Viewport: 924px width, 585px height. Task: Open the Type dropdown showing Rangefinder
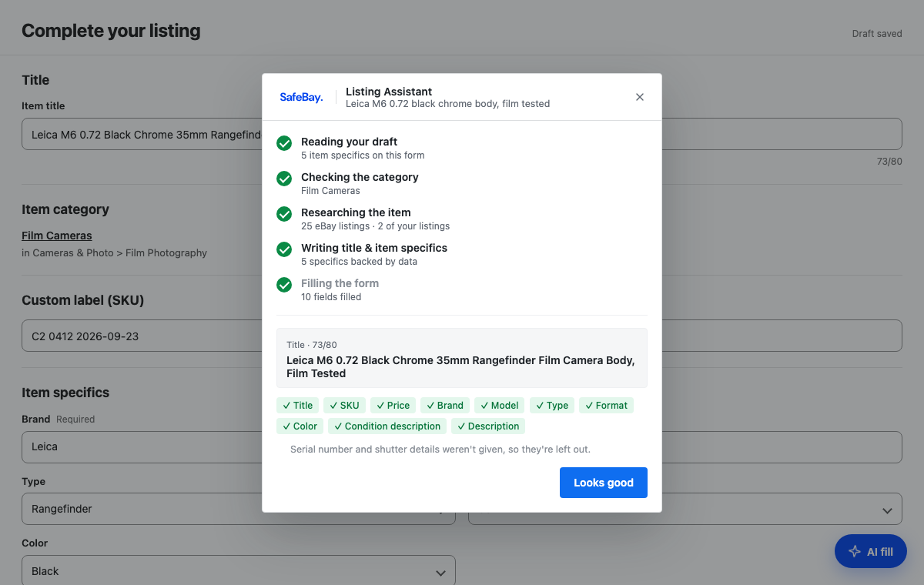[239, 509]
